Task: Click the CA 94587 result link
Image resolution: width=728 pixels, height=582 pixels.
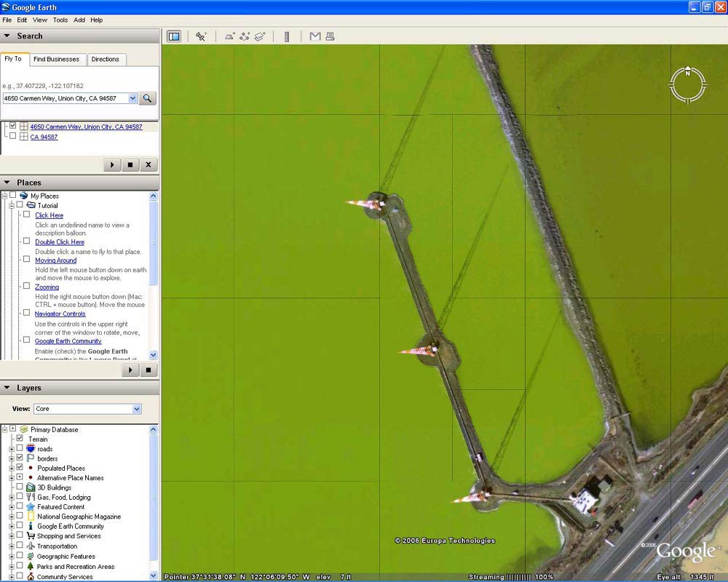Action: [x=44, y=137]
